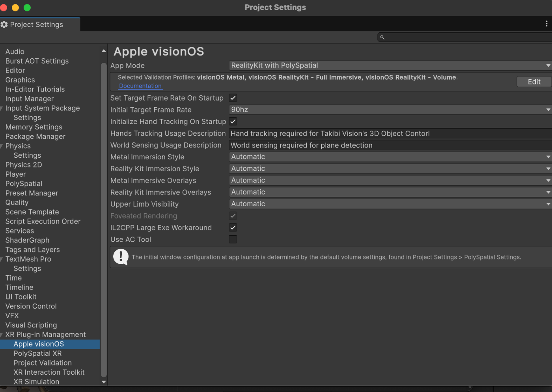Select XR Interaction Toolkit
Image resolution: width=552 pixels, height=392 pixels.
(x=50, y=373)
